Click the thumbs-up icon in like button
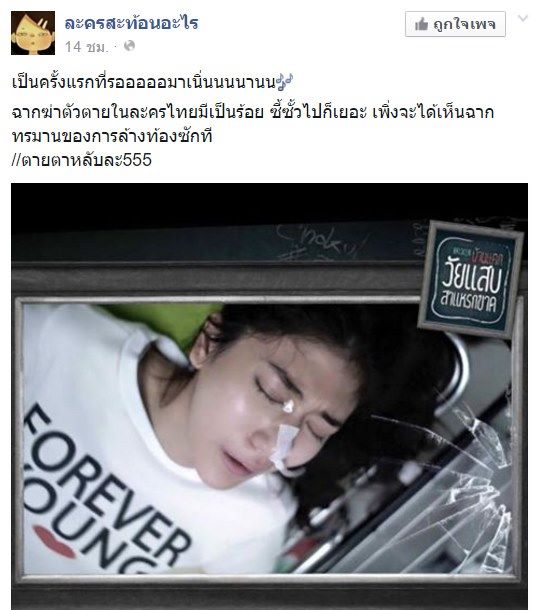This screenshot has width=535, height=610. (x=421, y=25)
